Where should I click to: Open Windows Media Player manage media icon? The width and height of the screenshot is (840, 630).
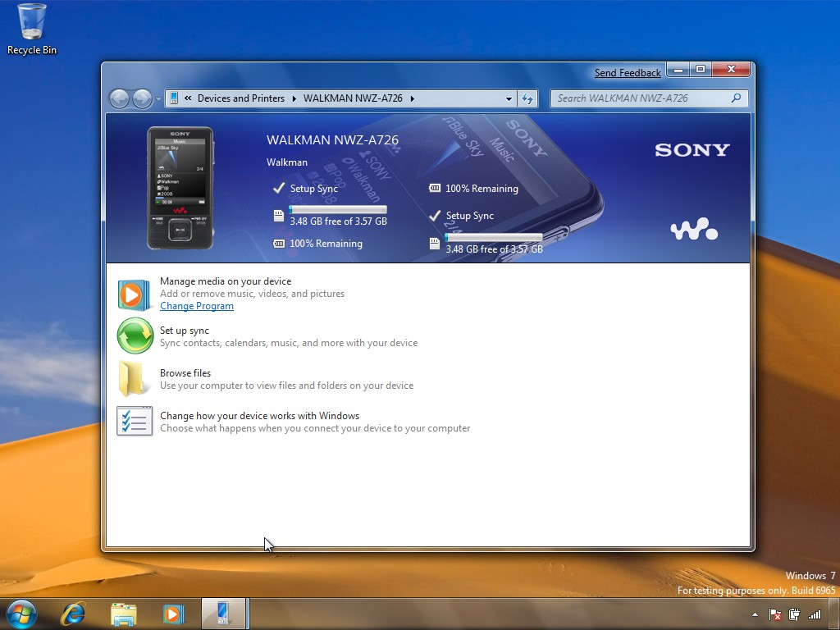pyautogui.click(x=134, y=294)
